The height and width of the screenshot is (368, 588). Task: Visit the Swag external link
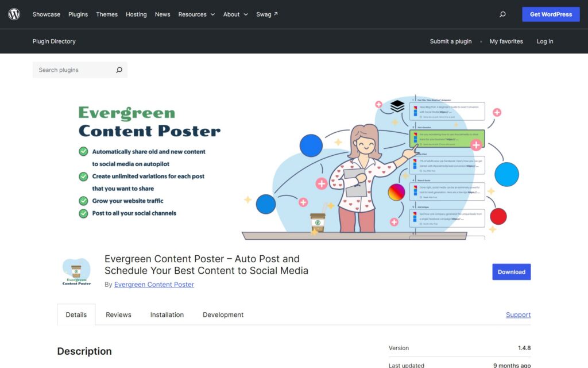[x=267, y=14]
